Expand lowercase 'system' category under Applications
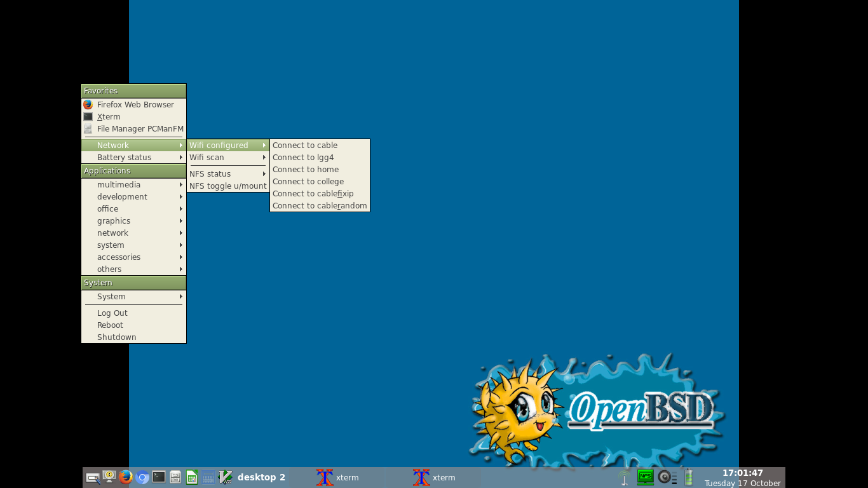 133,245
